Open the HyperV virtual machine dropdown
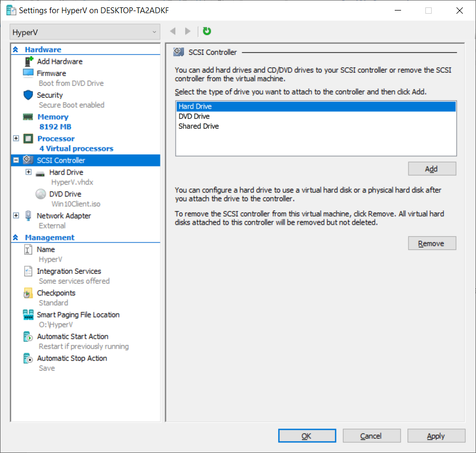 [84, 32]
